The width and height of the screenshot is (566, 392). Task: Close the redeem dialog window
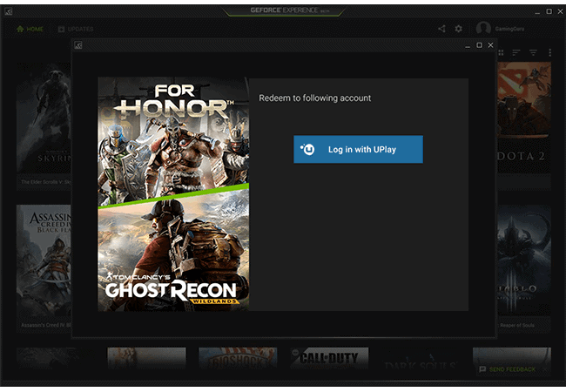490,45
